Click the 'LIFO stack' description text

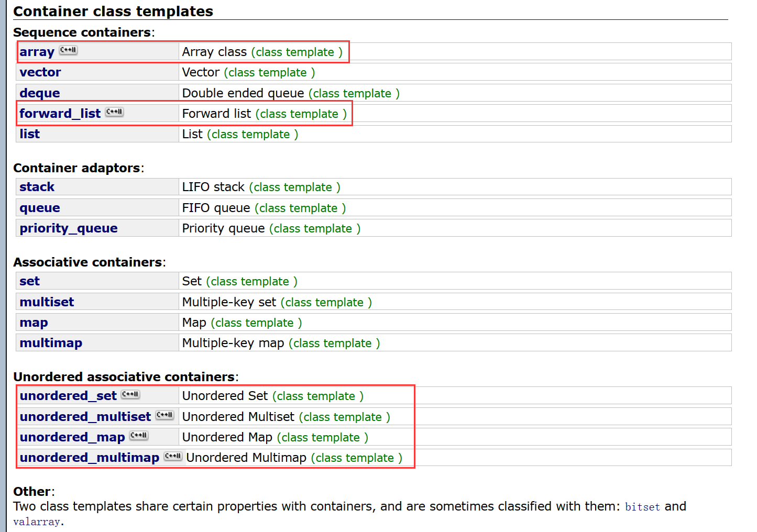click(x=213, y=187)
